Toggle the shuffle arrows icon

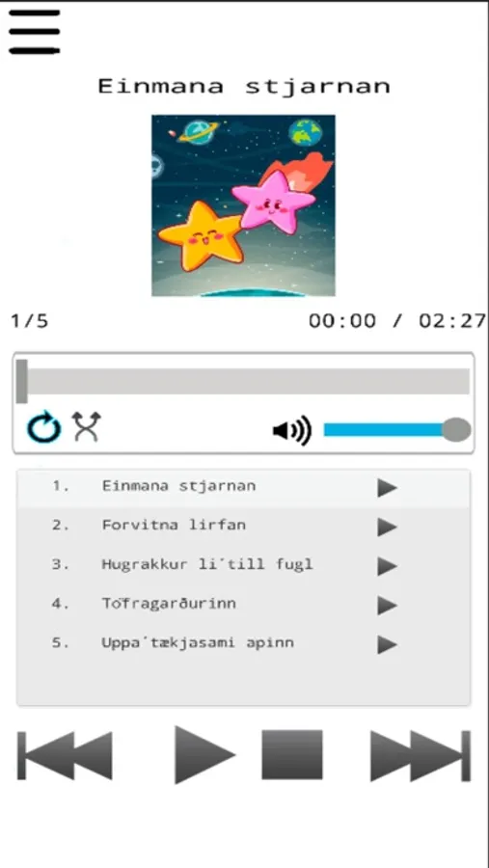click(x=87, y=426)
